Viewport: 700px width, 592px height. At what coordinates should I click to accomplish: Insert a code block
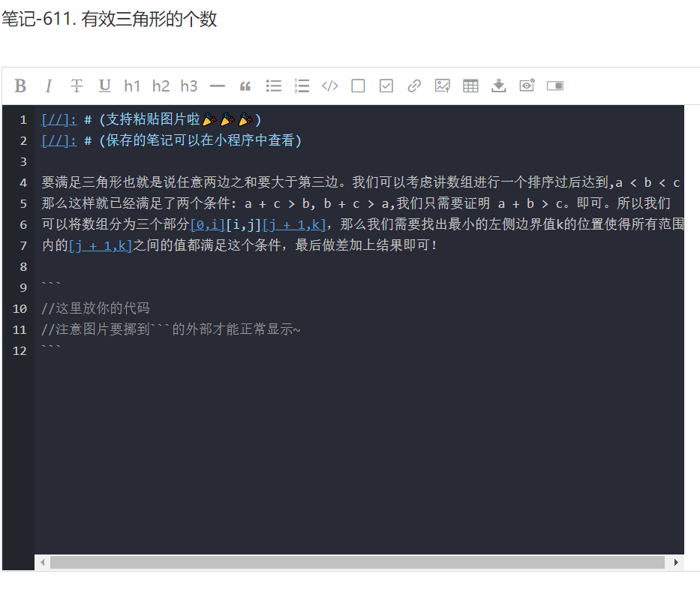tap(329, 86)
